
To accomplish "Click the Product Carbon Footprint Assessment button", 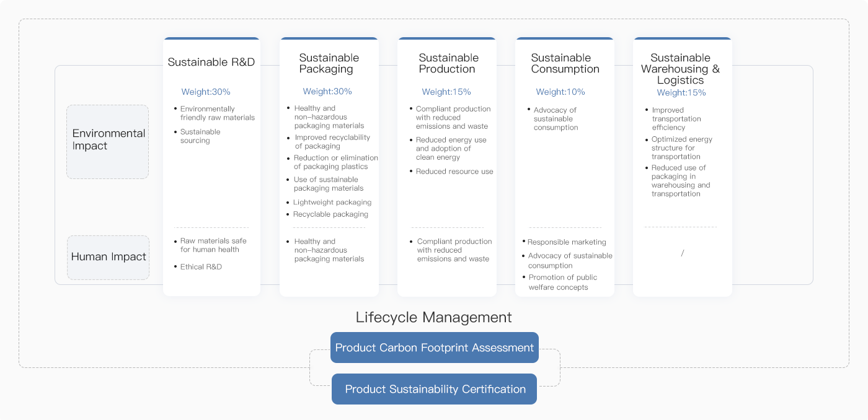I will [434, 348].
